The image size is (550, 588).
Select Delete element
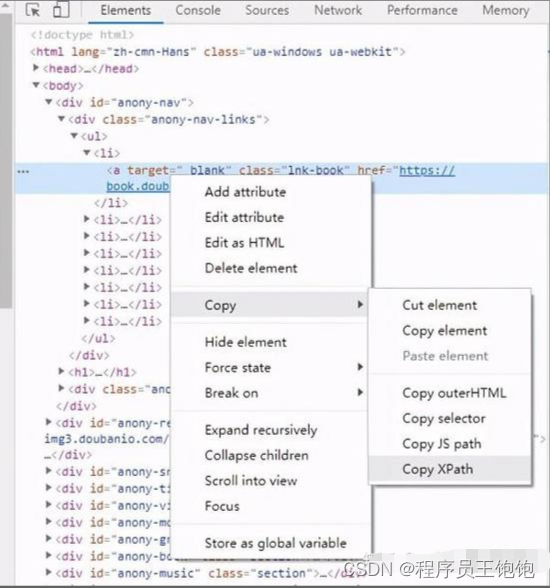tap(251, 268)
